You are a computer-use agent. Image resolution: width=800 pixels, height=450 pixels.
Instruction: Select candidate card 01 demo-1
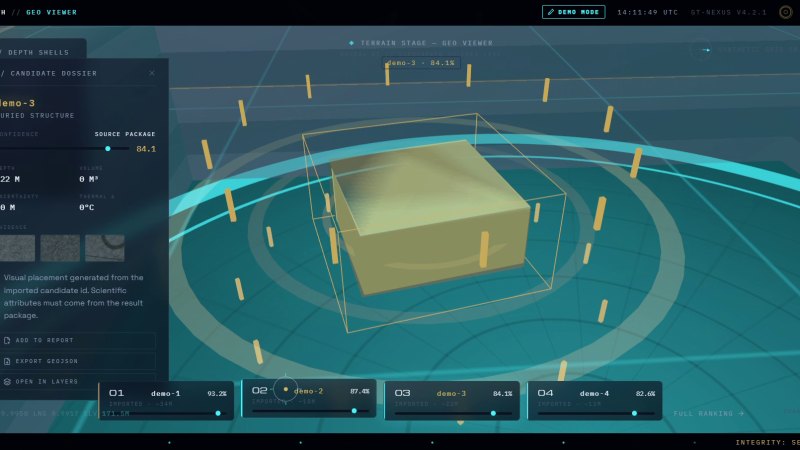tap(166, 401)
